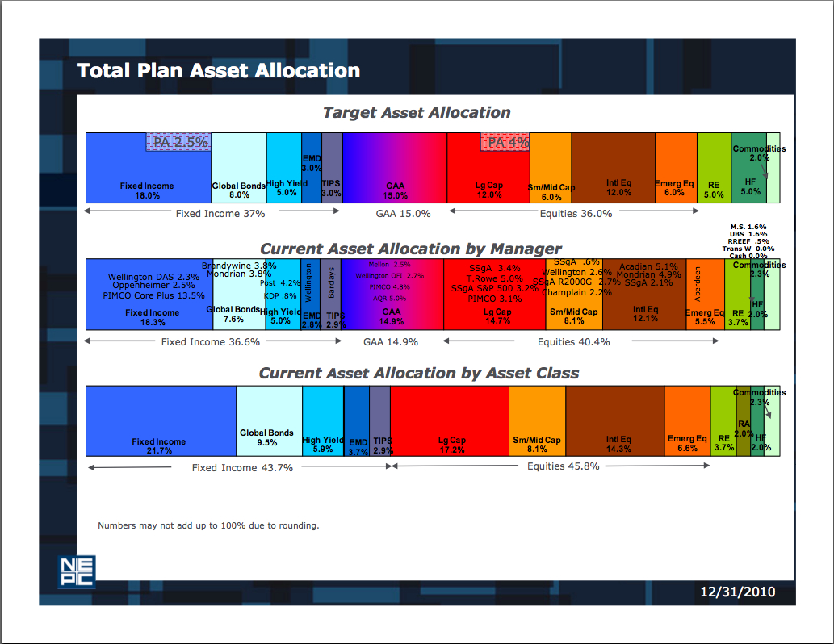Click the NEPC logo
The image size is (834, 644).
click(x=77, y=571)
